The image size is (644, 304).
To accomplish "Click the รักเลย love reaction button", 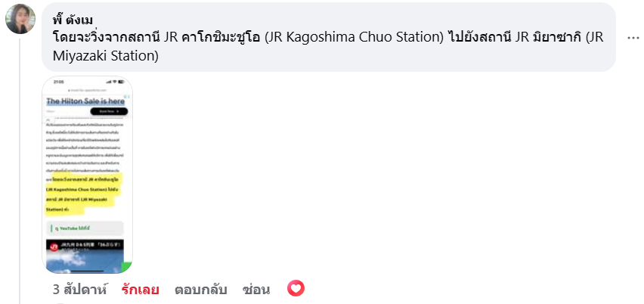I will [140, 290].
